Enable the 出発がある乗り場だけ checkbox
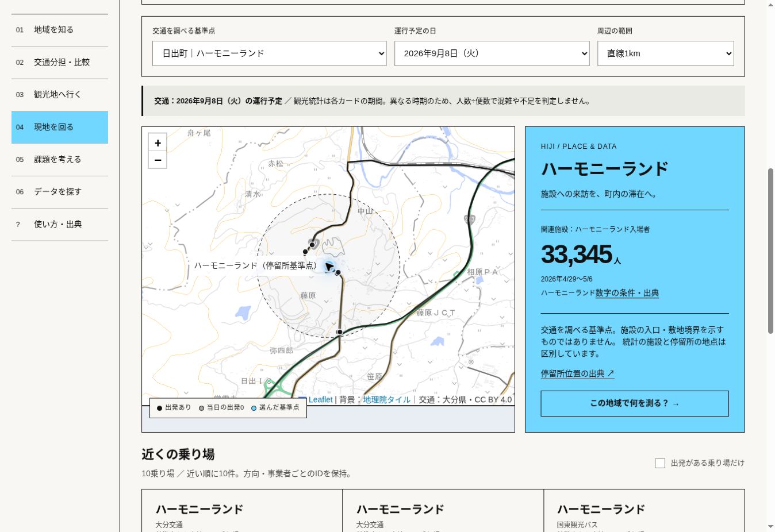 tap(660, 463)
